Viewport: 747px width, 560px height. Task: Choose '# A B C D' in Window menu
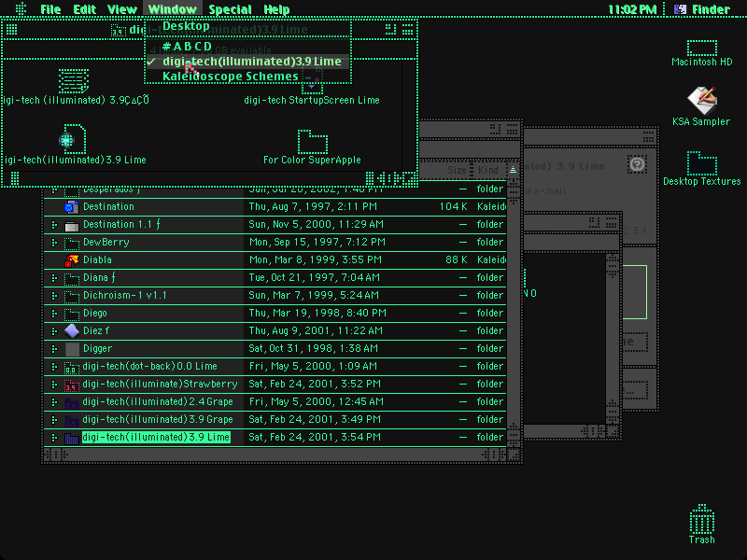pos(247,46)
